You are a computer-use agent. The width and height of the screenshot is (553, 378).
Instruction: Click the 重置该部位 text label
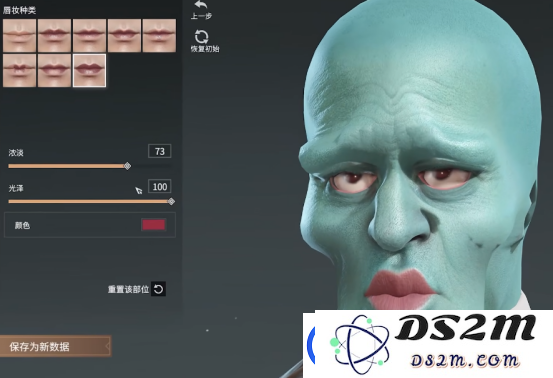128,289
